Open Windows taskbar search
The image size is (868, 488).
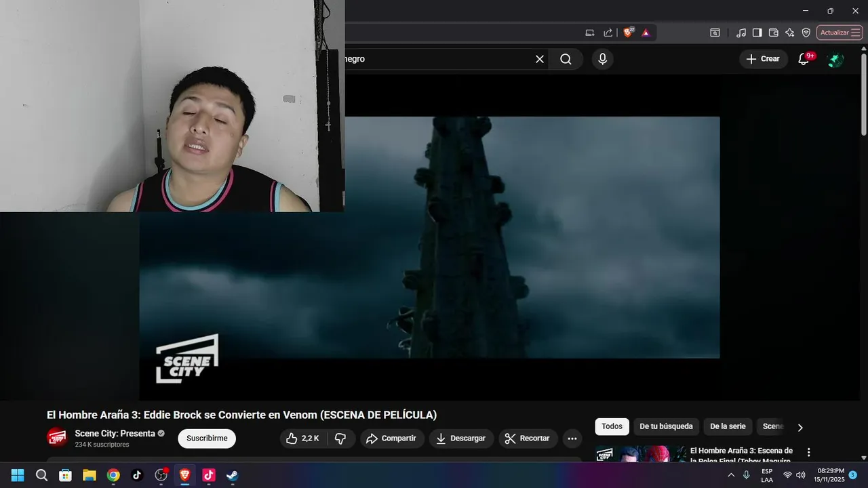point(41,475)
